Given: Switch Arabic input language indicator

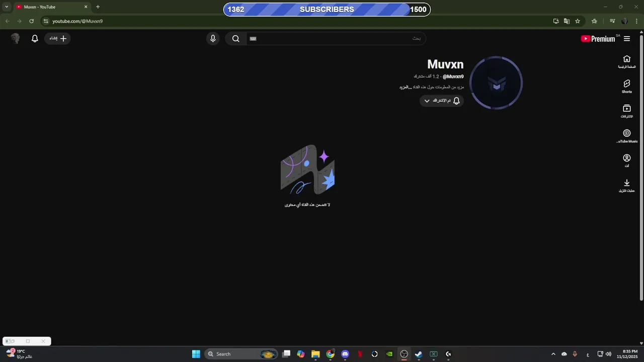Looking at the screenshot, I should [588, 354].
